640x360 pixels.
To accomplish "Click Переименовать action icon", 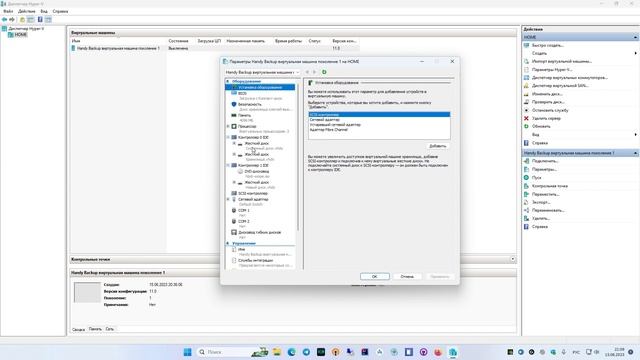I will point(527,211).
